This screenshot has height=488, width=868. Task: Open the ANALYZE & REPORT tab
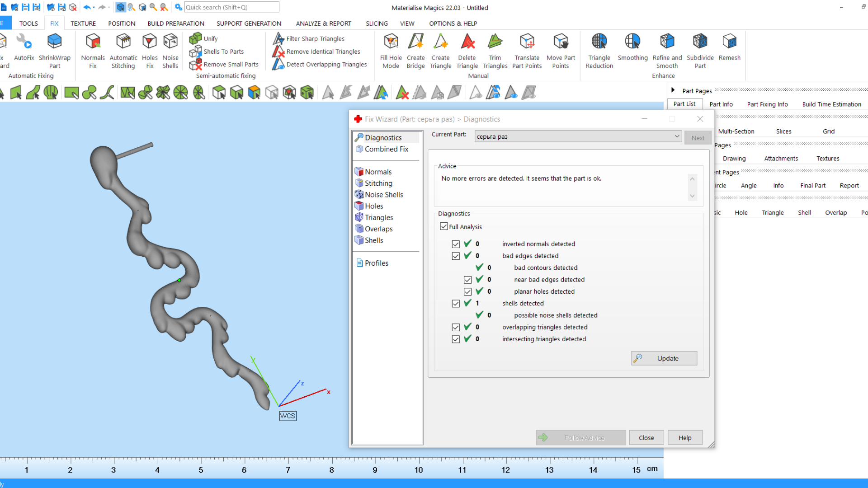click(323, 23)
